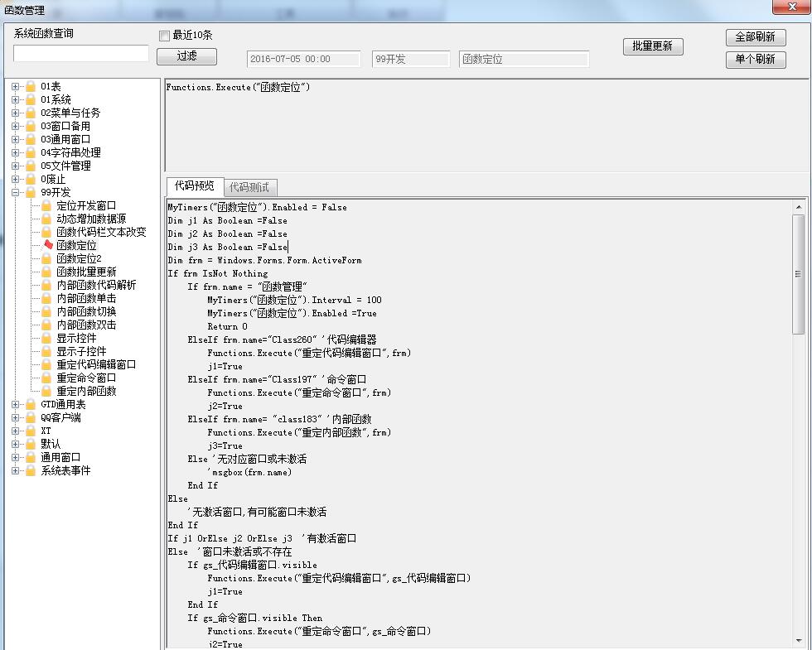Select 系统表事件 in the tree
The height and width of the screenshot is (650, 812).
click(x=65, y=470)
